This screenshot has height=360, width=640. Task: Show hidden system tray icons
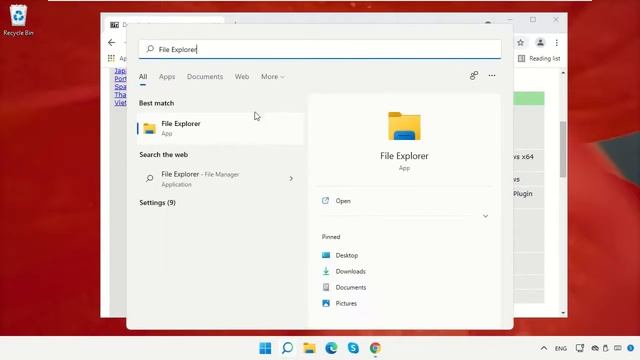[544, 348]
